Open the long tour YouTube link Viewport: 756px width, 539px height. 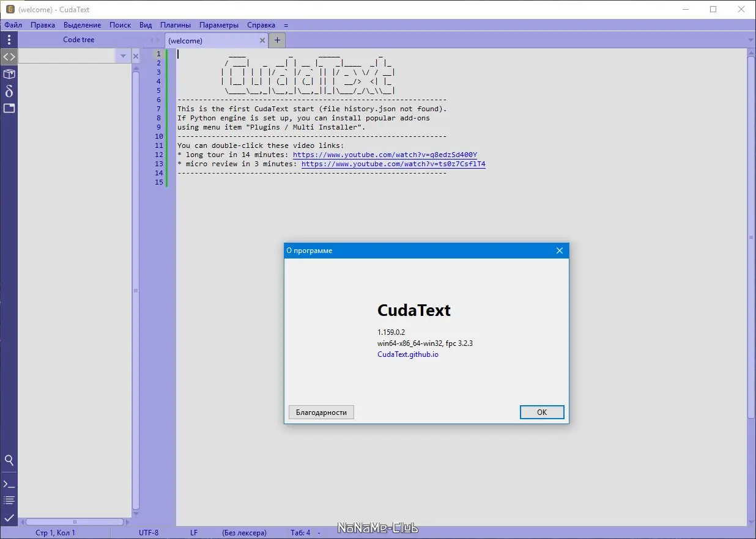coord(385,155)
